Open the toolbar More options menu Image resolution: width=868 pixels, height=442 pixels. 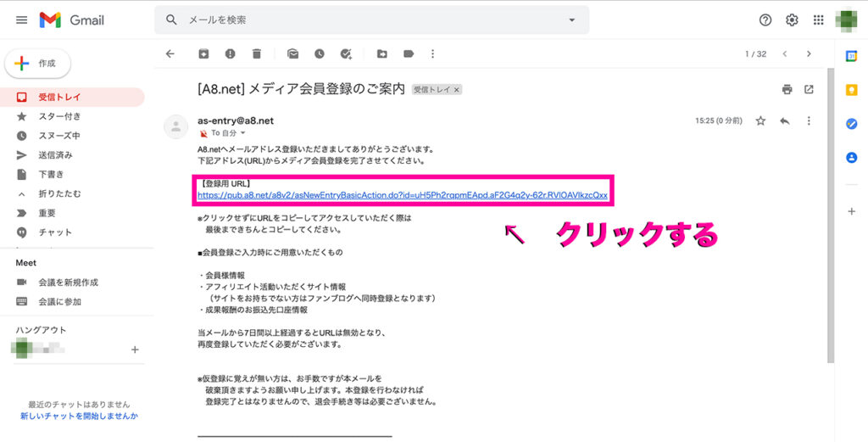[433, 53]
